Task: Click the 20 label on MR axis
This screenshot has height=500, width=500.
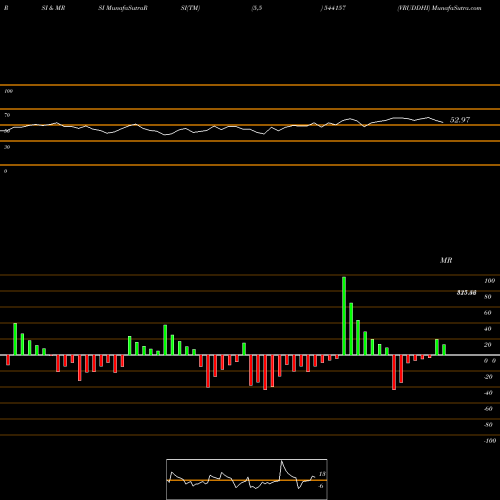Action: click(488, 345)
